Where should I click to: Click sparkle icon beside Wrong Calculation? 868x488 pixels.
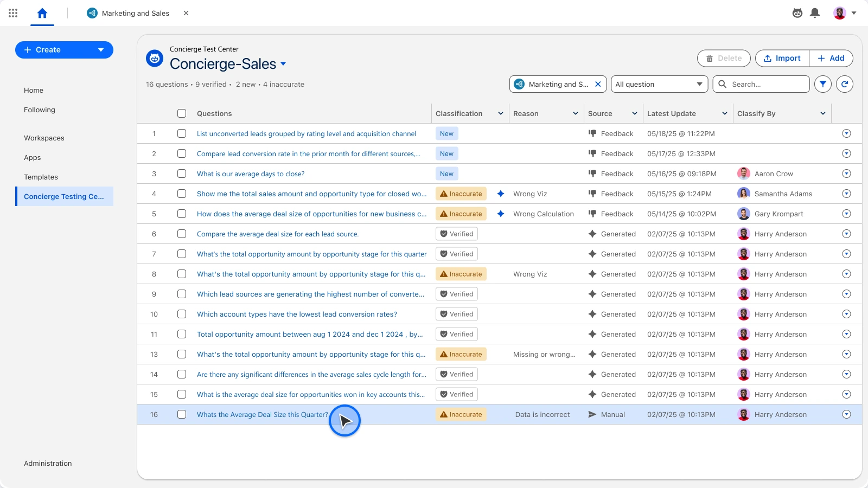501,214
